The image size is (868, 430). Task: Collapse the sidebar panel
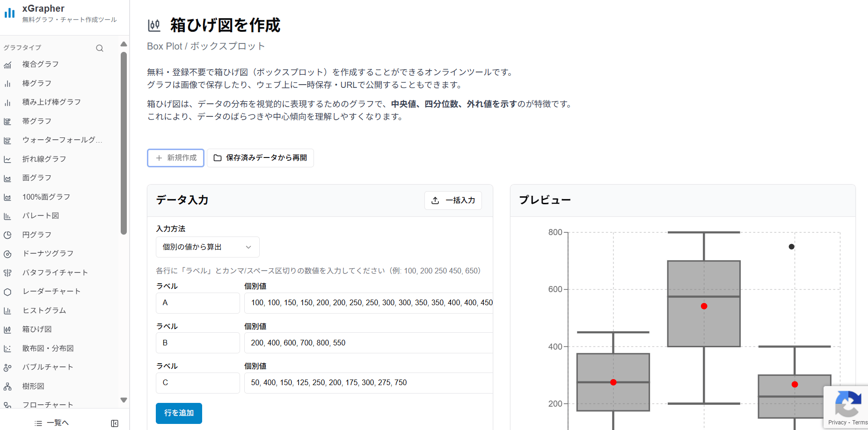[114, 423]
